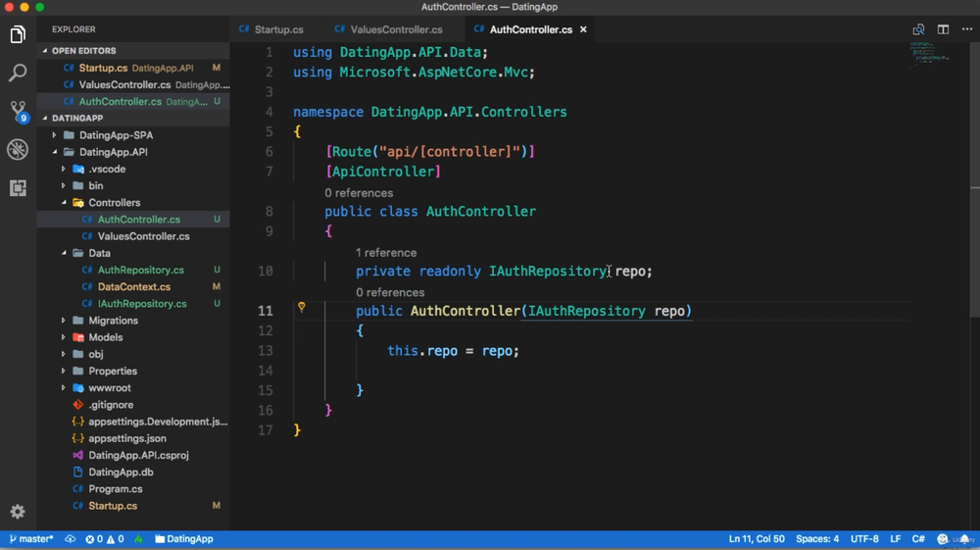Expand the obj folder
The image size is (980, 550).
click(x=133, y=354)
